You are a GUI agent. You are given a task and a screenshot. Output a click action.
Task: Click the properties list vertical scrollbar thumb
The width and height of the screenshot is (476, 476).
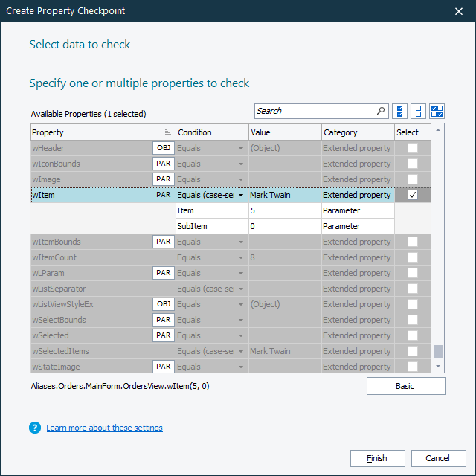coord(438,351)
